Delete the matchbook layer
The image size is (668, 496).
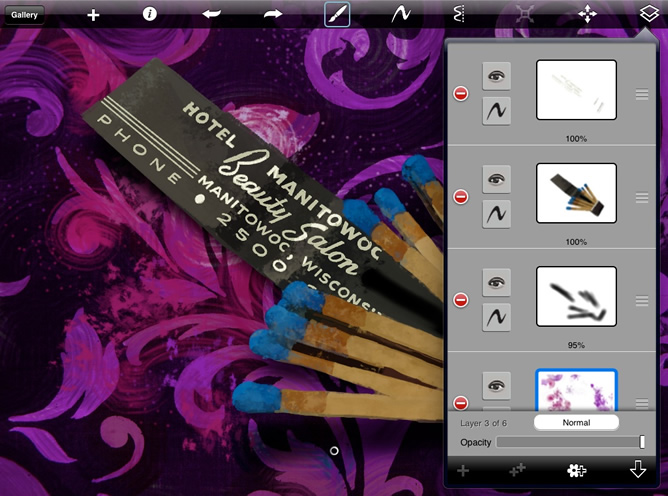[461, 197]
